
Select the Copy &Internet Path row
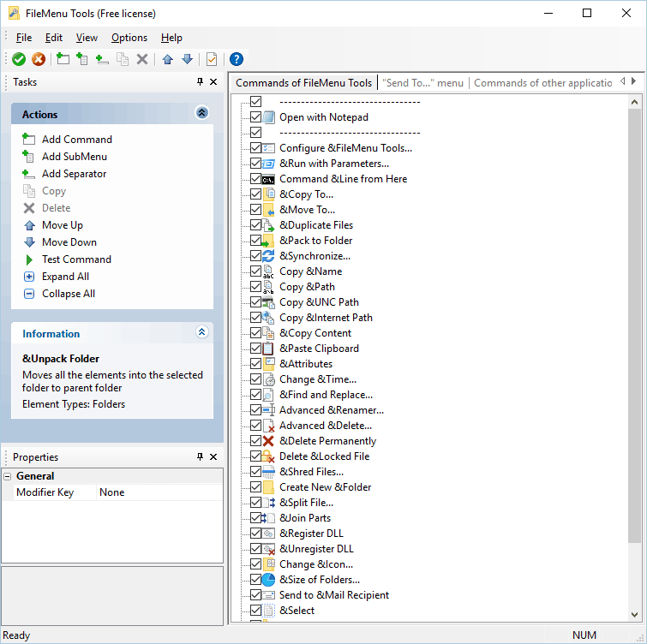pyautogui.click(x=326, y=318)
